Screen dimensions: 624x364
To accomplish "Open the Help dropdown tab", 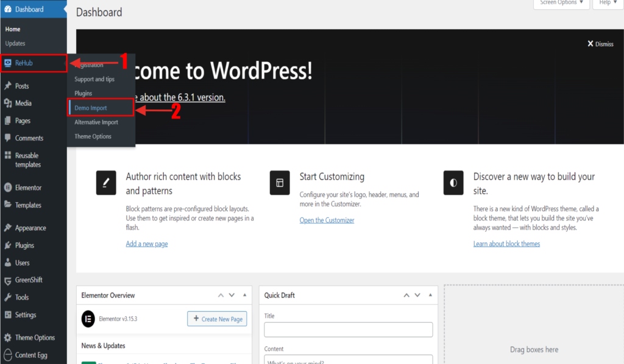I will pos(608,3).
